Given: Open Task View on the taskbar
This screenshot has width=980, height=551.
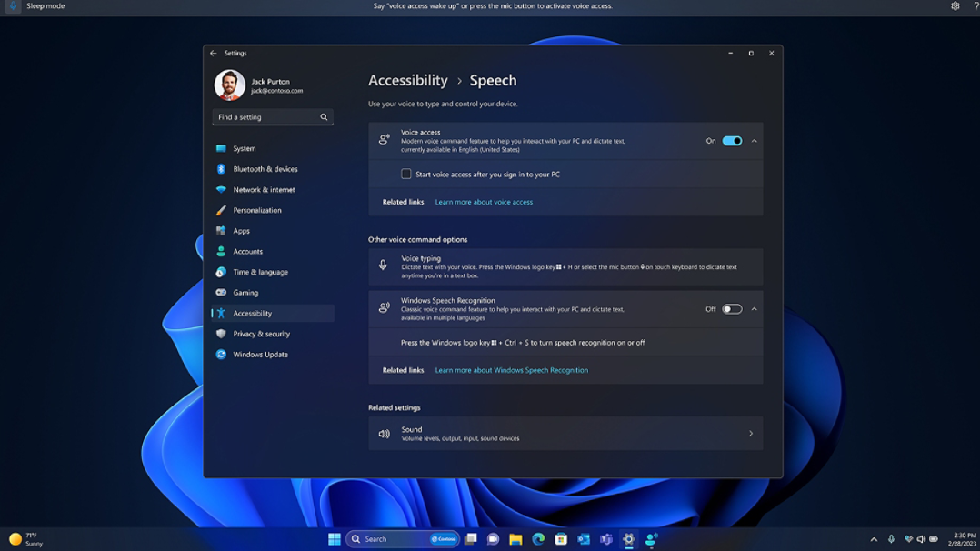Looking at the screenshot, I should (471, 539).
